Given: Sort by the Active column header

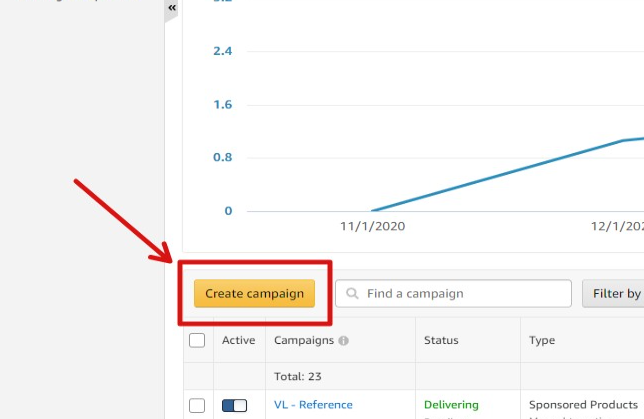Looking at the screenshot, I should tap(239, 340).
